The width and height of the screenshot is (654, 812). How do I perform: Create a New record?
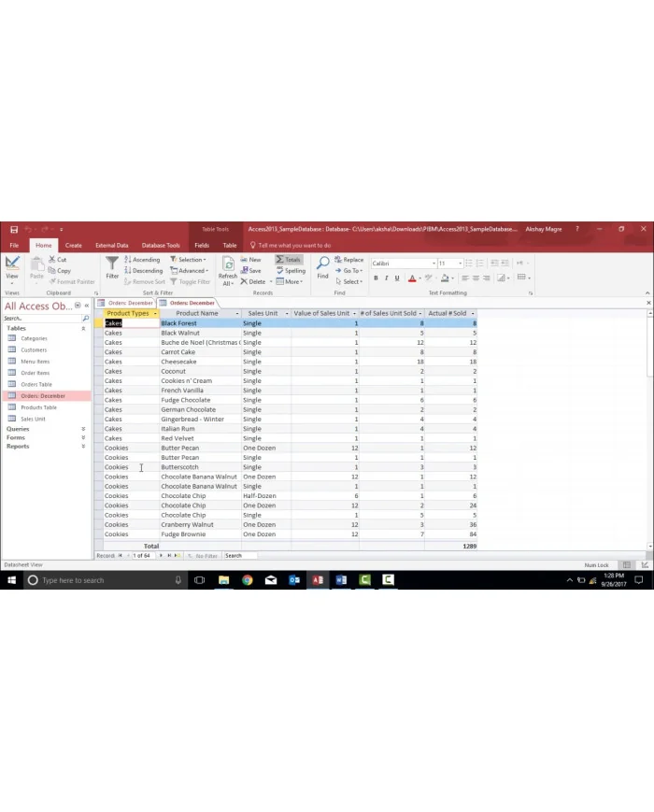click(251, 260)
